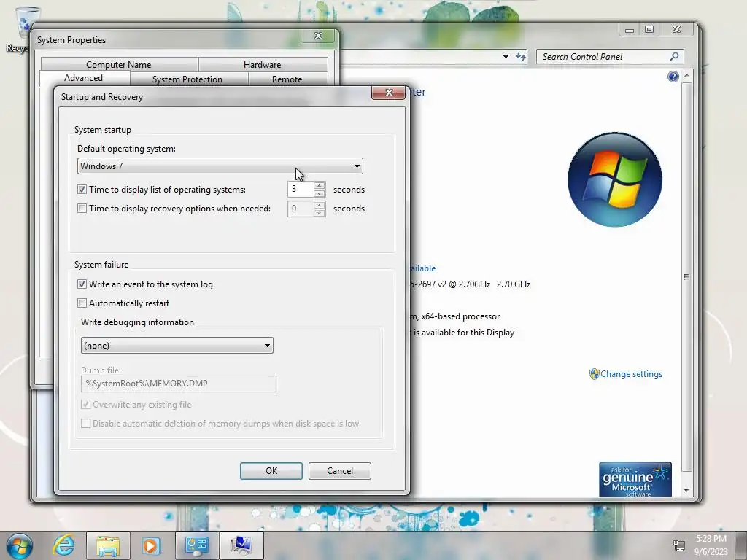Click the Control Panel vertical scrollbar thumb
Screen dimensions: 747x560
coord(686,276)
